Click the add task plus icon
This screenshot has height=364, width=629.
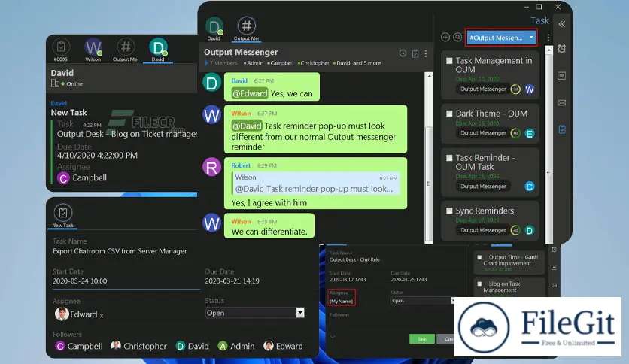pyautogui.click(x=445, y=37)
